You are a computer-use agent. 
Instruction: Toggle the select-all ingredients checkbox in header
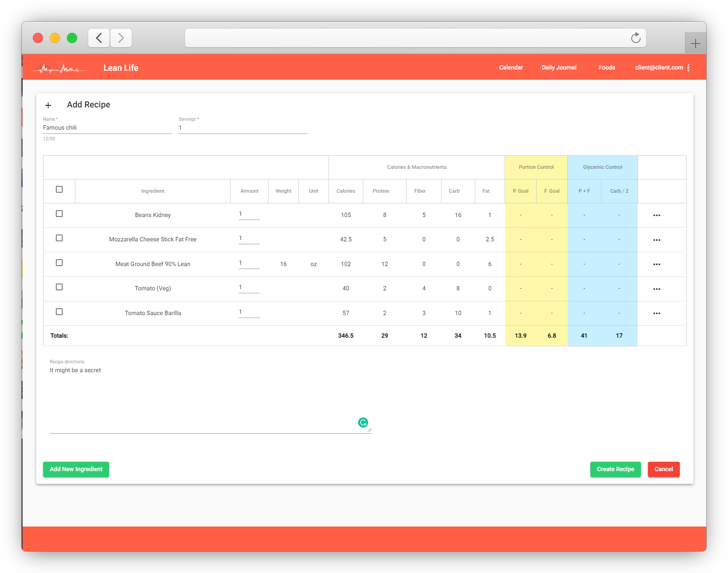click(x=59, y=189)
